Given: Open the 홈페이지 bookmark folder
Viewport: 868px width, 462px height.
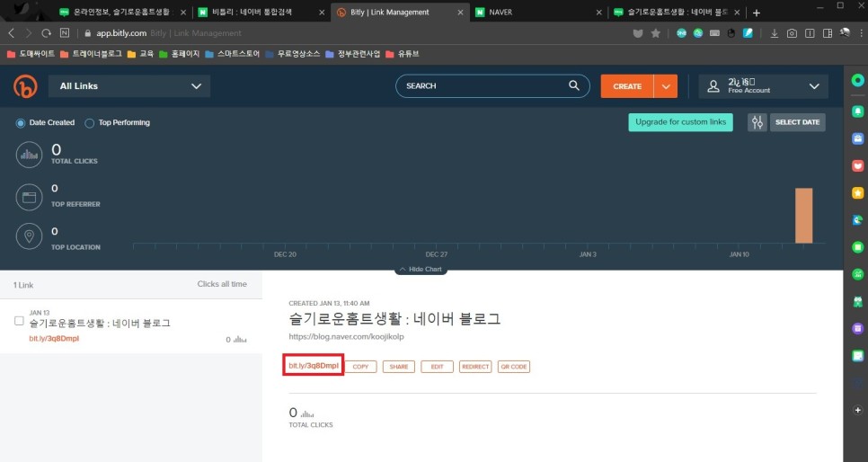Looking at the screenshot, I should click(x=179, y=54).
